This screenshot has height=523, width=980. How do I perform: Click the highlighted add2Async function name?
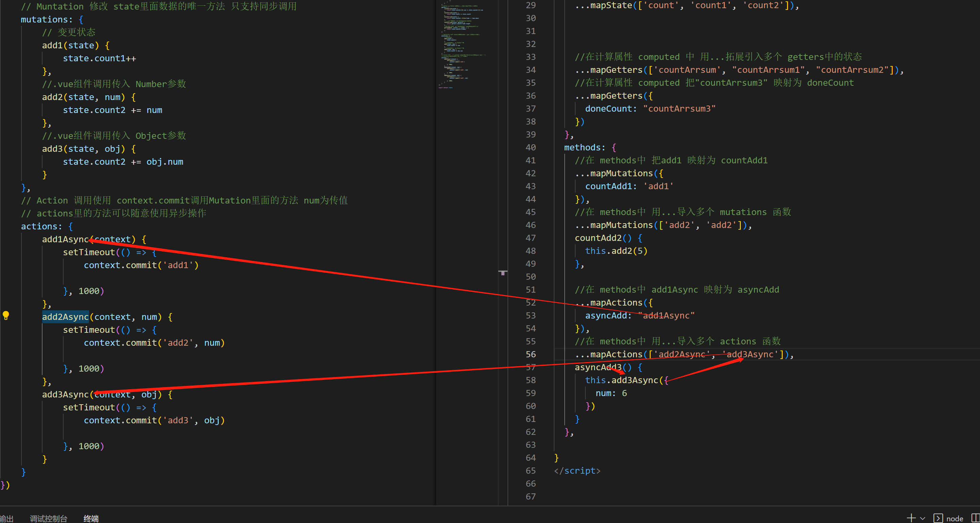tap(65, 317)
